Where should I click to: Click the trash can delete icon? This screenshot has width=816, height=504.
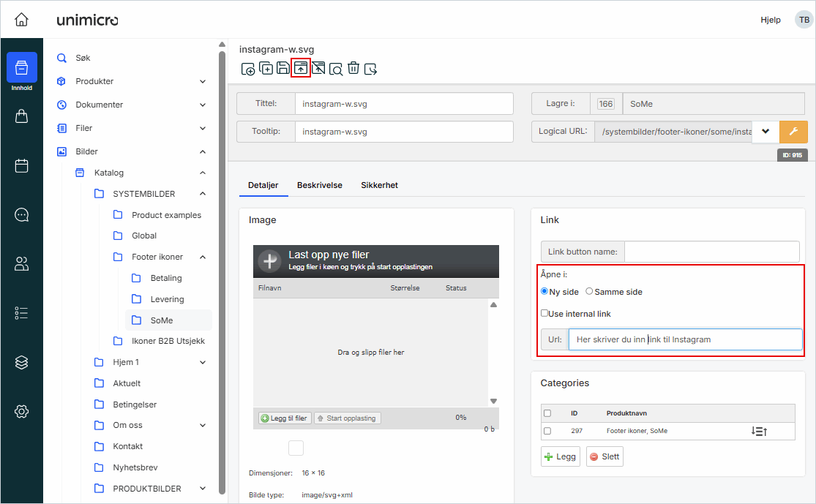353,69
